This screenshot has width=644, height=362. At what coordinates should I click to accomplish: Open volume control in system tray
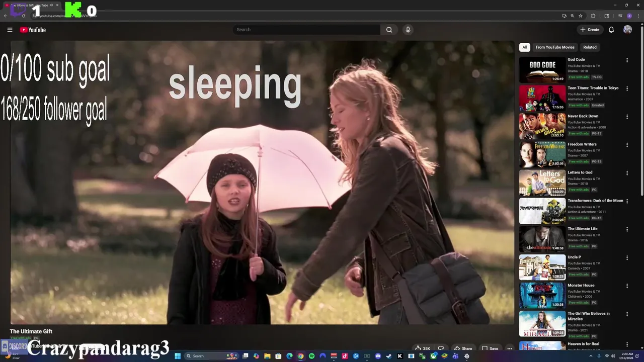pos(613,356)
